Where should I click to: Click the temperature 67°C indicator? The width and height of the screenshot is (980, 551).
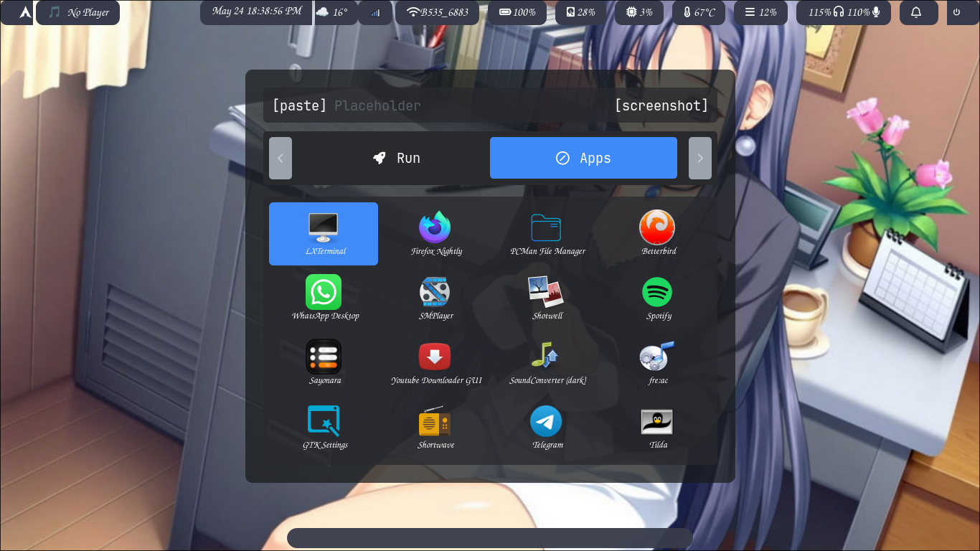(x=699, y=12)
